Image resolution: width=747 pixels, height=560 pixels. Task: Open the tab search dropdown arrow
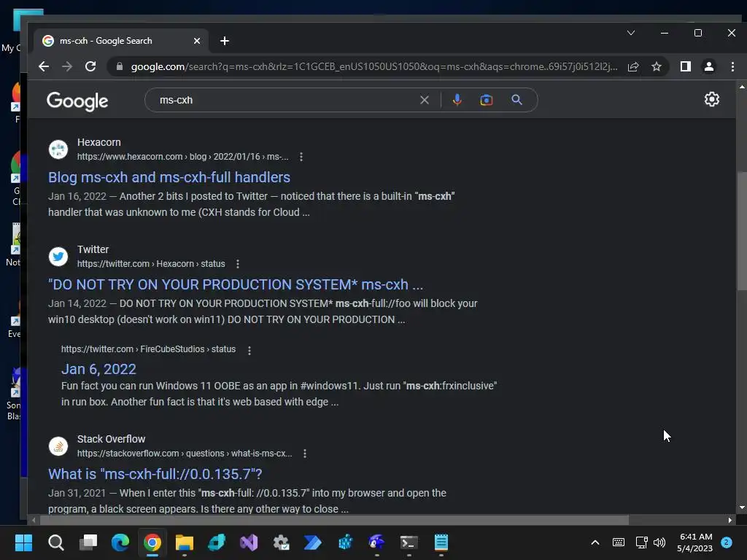631,33
